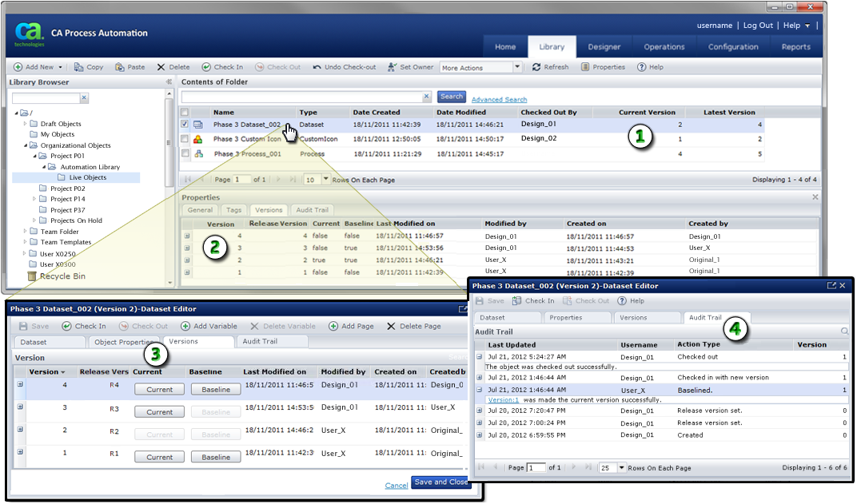The width and height of the screenshot is (857, 504).
Task: Collapse the Organizational Objects tree node
Action: pyautogui.click(x=26, y=145)
